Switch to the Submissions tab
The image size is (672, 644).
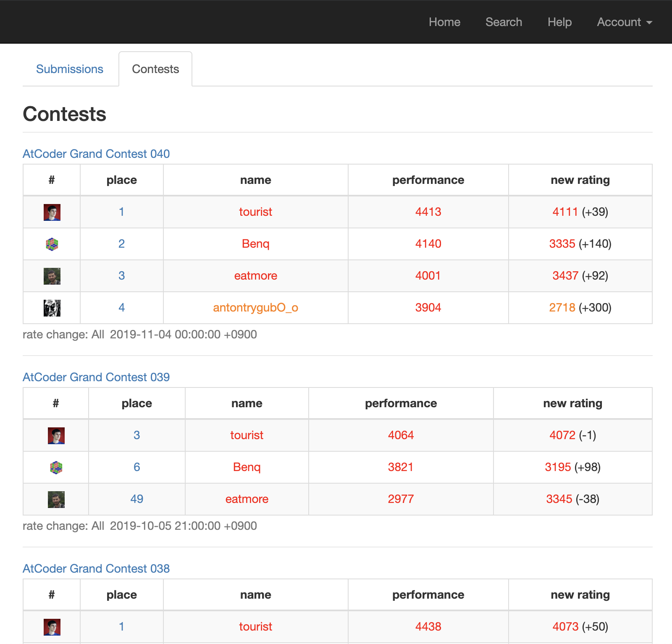click(70, 69)
